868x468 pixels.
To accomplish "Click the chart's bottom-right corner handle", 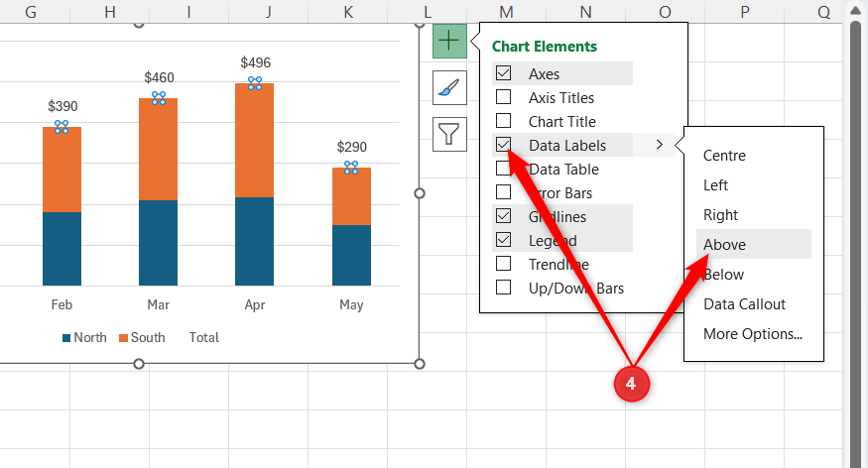I will point(420,364).
